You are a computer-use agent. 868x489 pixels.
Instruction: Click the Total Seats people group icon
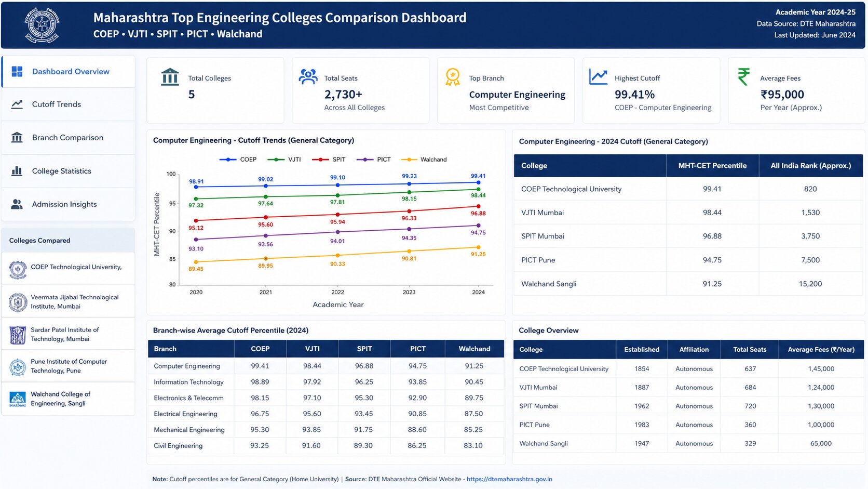coord(308,77)
